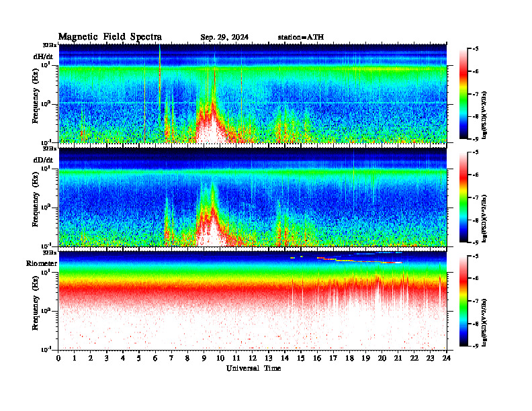Click the "32Hz" label atop the dH/dt panel
Viewport: 532px width, 411px height.
(50, 45)
